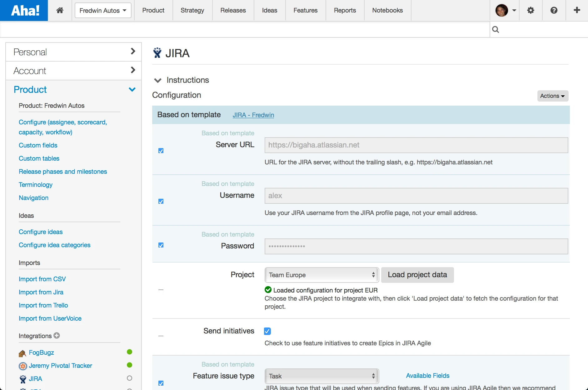Toggle Username template checkbox

click(161, 201)
